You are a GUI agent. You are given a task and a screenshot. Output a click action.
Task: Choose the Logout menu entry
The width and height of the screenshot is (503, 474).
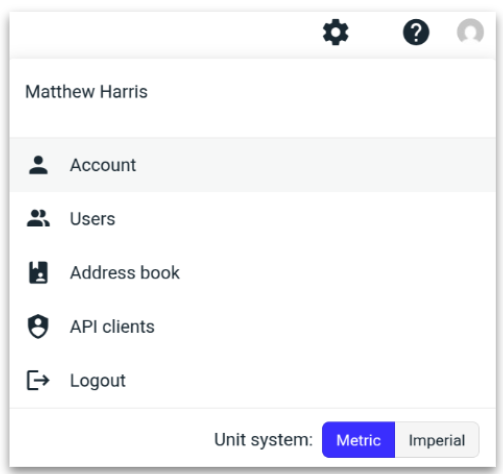[x=253, y=380]
